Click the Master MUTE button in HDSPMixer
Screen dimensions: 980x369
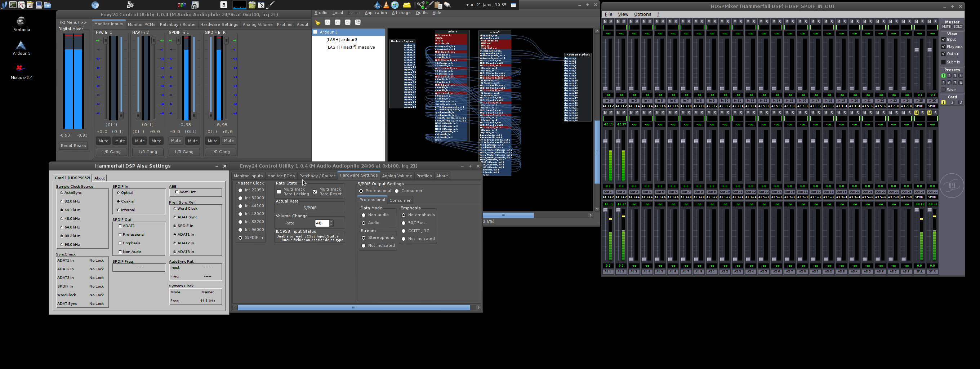click(x=946, y=27)
